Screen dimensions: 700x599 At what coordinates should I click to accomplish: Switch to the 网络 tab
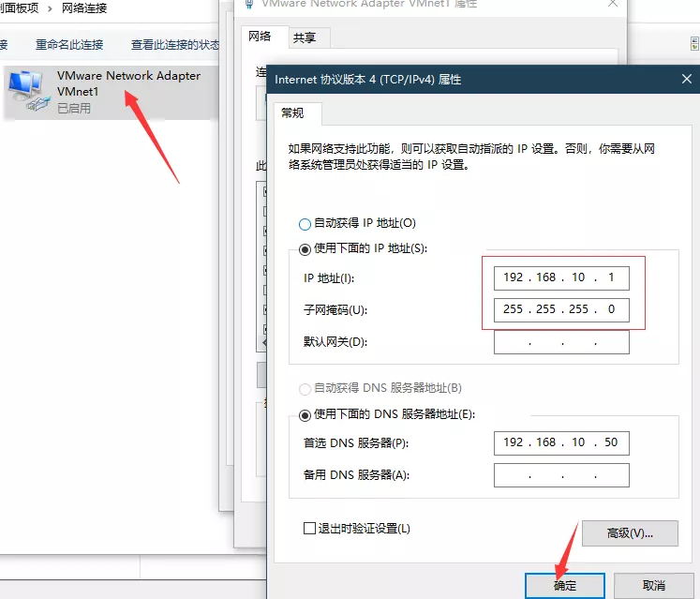(259, 37)
